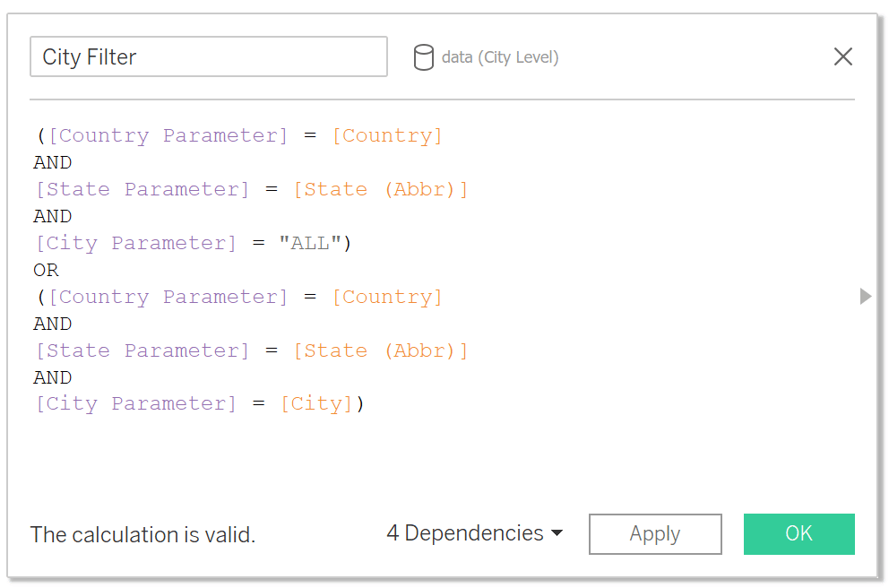Click the City Filter name field

click(209, 56)
